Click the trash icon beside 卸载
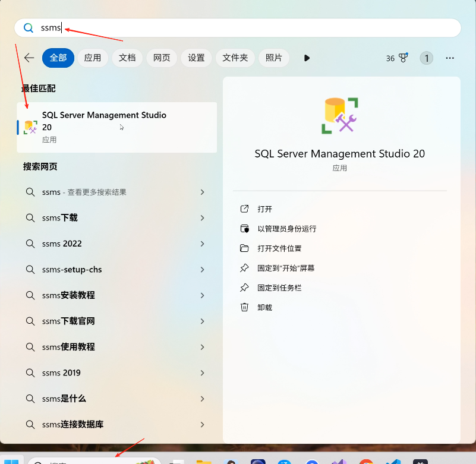 pyautogui.click(x=244, y=307)
